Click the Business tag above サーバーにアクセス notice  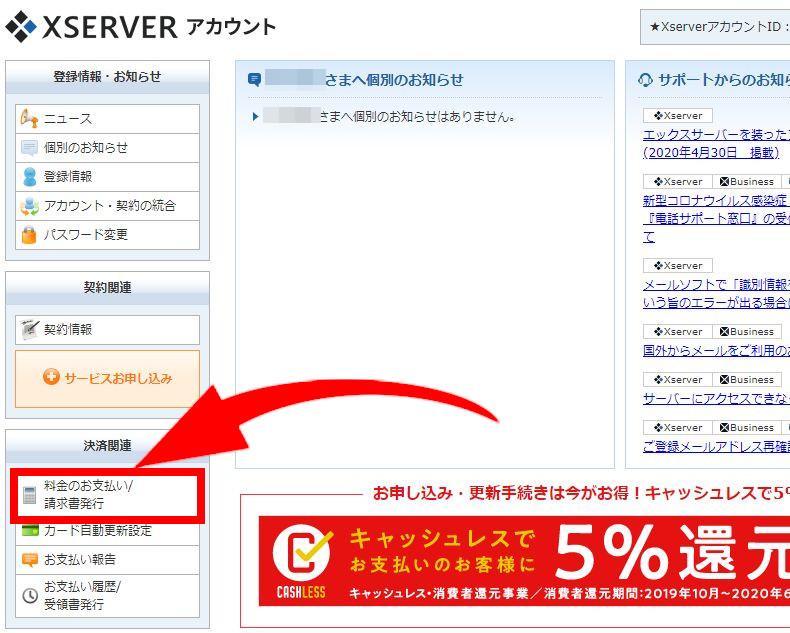747,379
